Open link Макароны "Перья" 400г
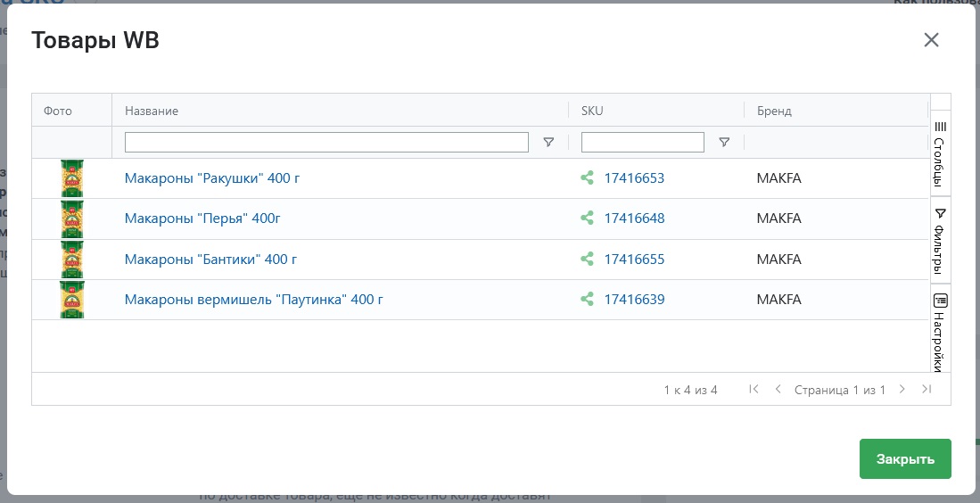This screenshot has width=980, height=503. (202, 219)
